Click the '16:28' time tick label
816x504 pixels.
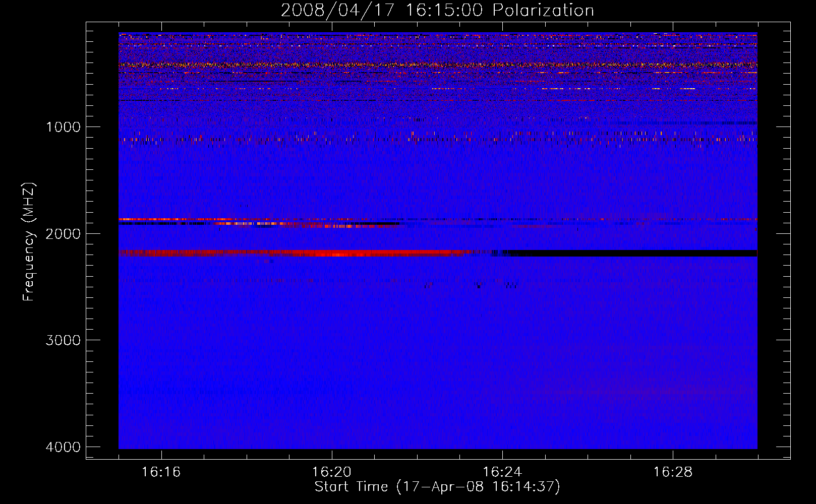point(673,472)
